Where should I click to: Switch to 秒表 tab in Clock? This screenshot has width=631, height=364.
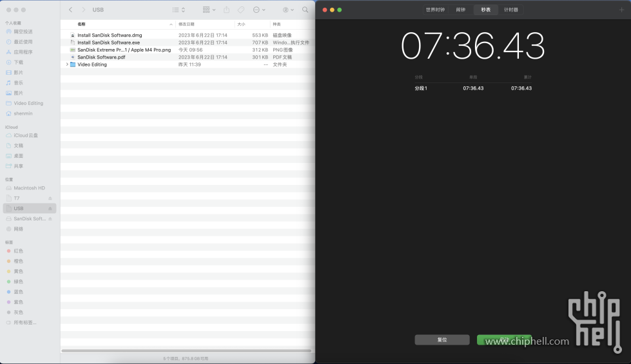click(x=486, y=10)
